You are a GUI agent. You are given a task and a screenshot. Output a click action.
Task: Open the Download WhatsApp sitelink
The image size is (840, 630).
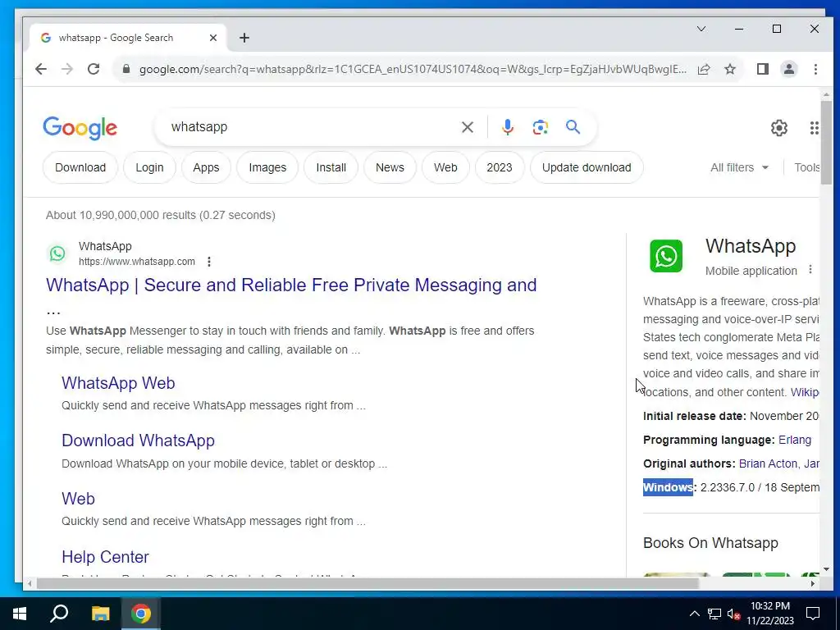[x=138, y=441]
